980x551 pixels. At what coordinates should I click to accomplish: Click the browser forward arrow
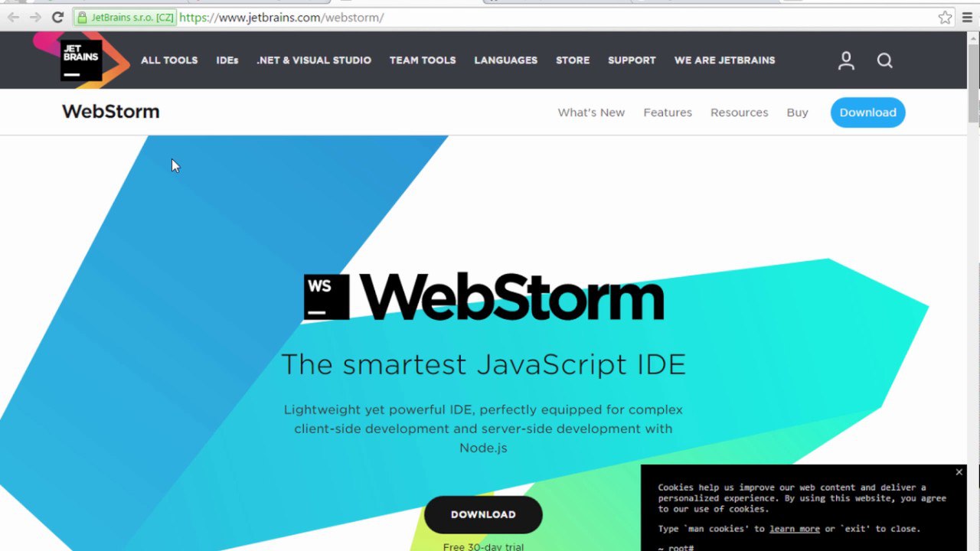tap(35, 17)
